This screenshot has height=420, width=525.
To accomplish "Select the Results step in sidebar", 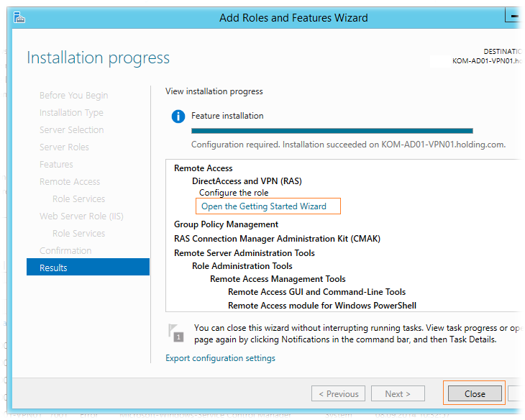I will [88, 268].
